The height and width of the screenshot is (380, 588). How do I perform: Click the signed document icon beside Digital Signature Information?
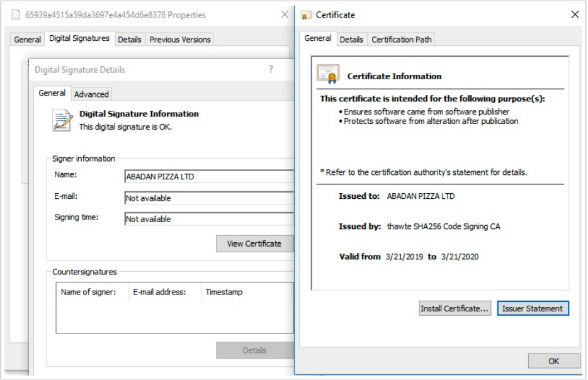tap(62, 120)
